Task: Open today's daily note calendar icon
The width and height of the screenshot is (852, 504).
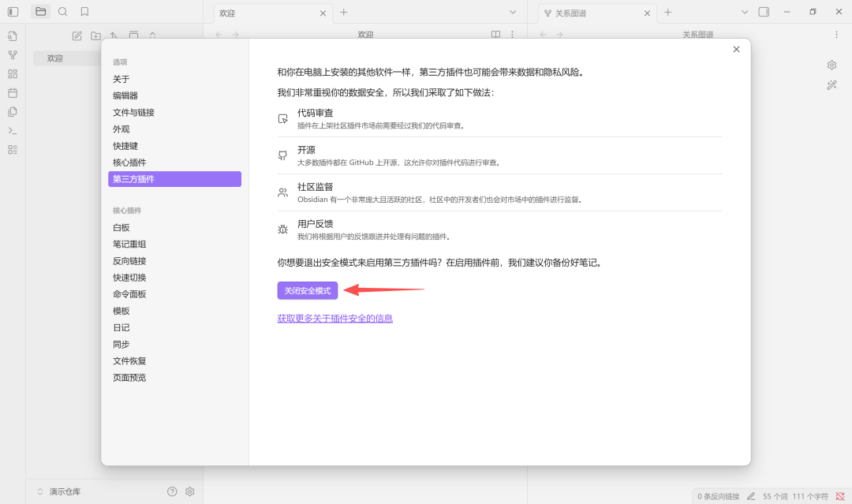Action: (x=13, y=93)
